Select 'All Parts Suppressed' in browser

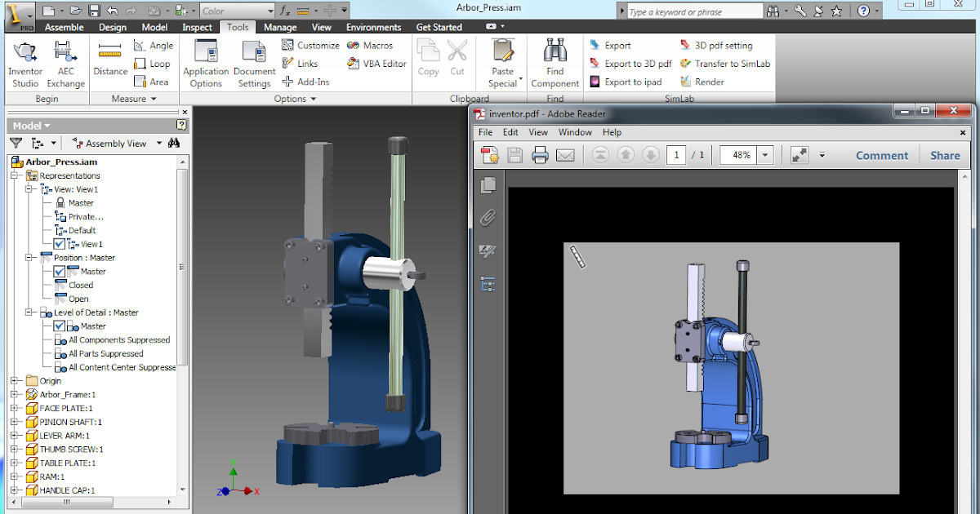pos(105,354)
